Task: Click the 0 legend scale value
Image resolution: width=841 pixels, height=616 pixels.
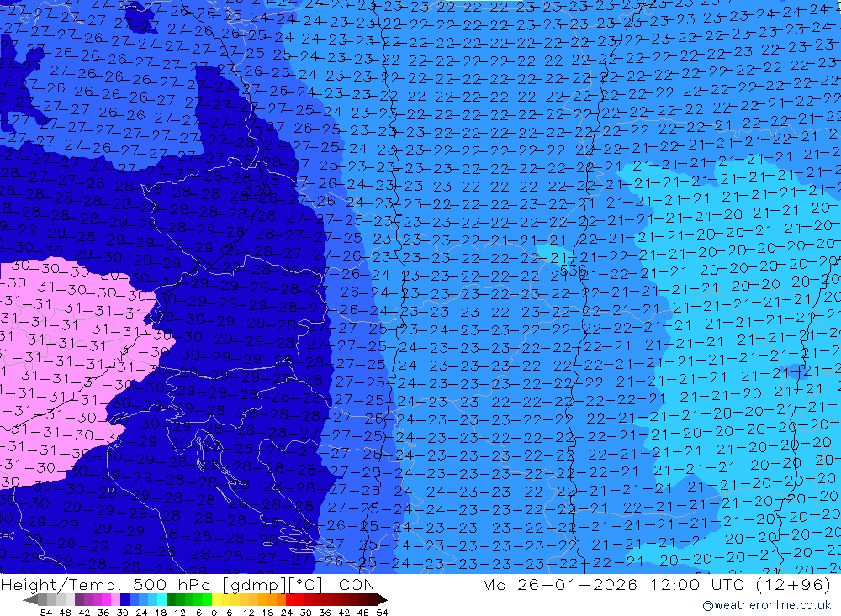Action: [214, 613]
